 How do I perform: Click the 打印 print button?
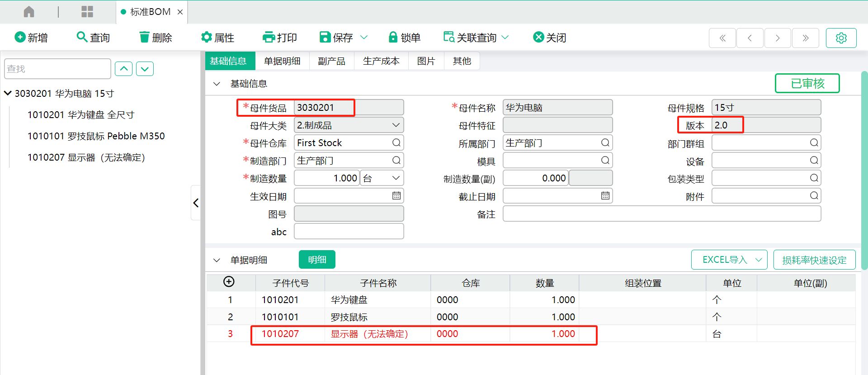point(280,38)
